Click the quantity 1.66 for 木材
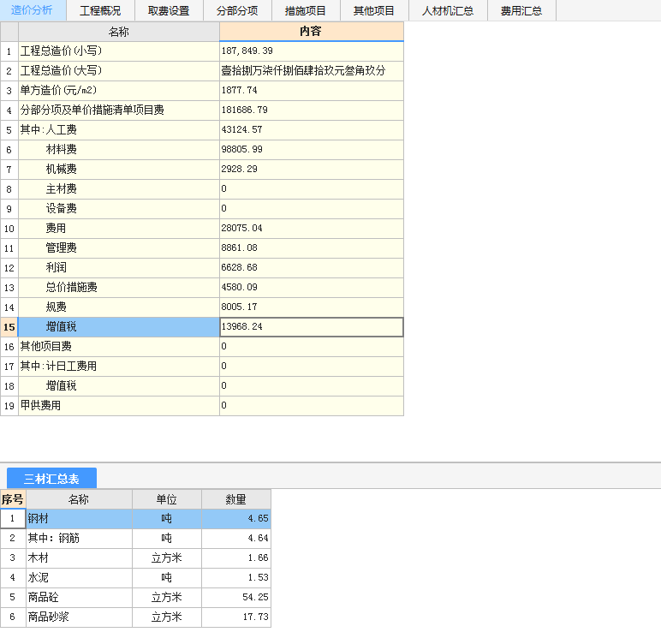 click(236, 558)
